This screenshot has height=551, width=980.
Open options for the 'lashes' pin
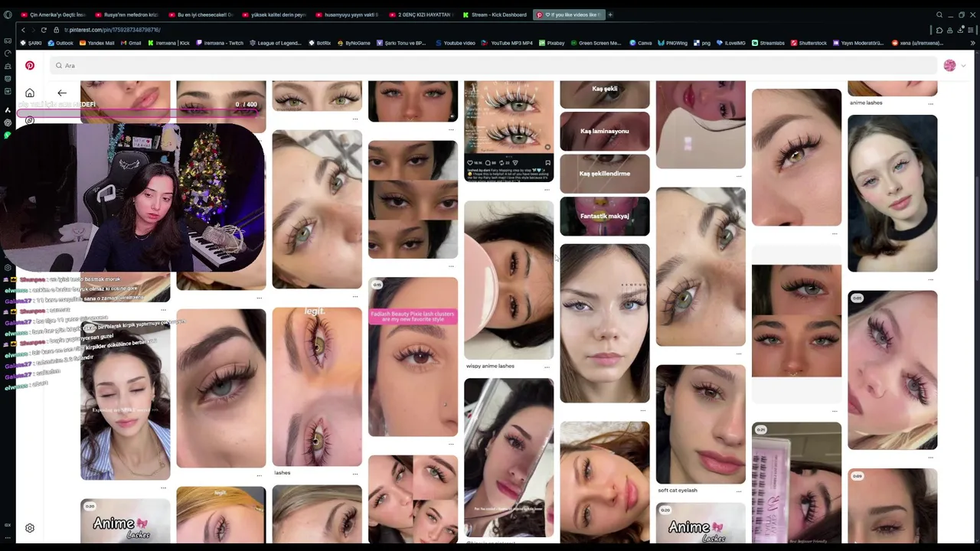click(x=355, y=474)
